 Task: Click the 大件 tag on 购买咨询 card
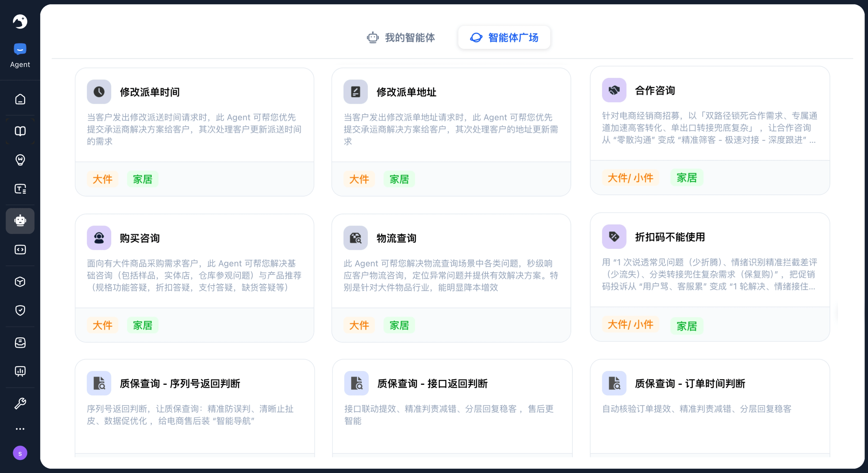[x=102, y=325]
